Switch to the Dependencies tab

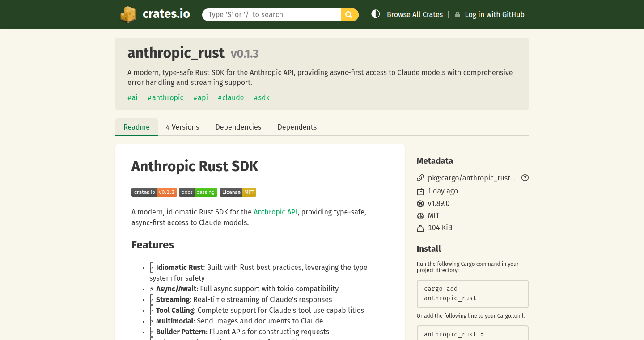(x=238, y=127)
